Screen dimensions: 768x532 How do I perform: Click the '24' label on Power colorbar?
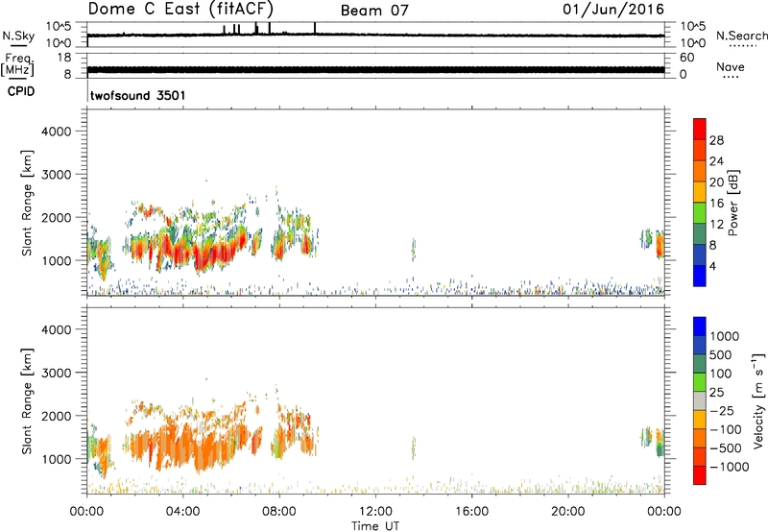716,161
